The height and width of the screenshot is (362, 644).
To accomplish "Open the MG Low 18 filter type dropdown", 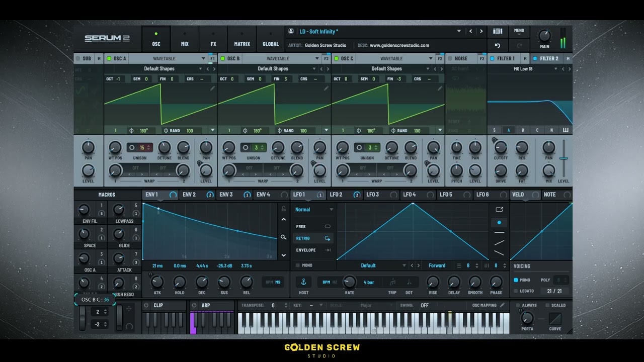I will point(556,69).
